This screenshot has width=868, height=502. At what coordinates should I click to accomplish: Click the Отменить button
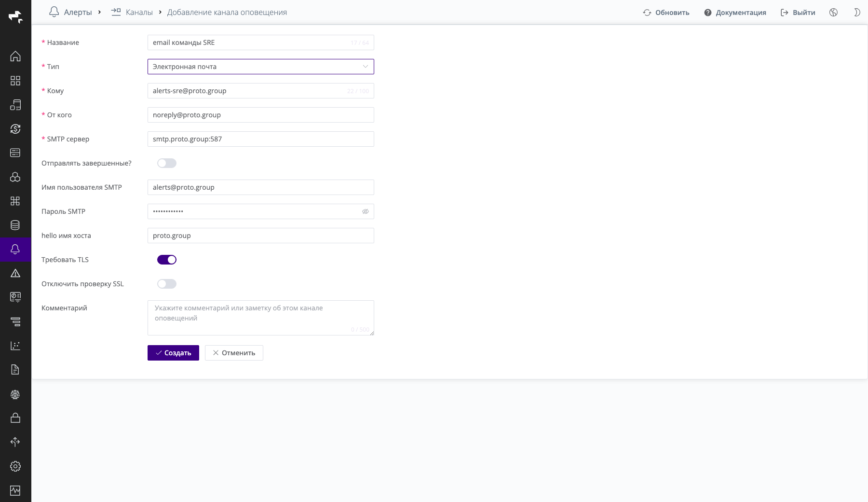point(234,353)
